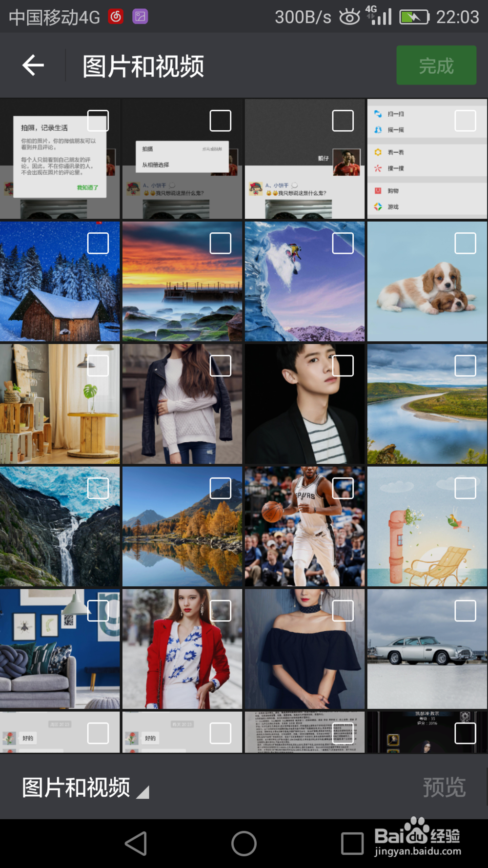The image size is (488, 868).
Task: Tap the Android back navigation triangle
Action: pyautogui.click(x=136, y=843)
